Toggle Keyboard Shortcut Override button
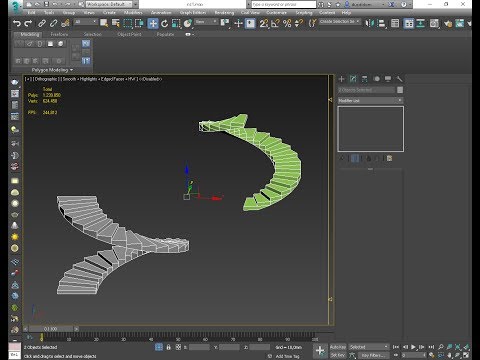The height and width of the screenshot is (360, 480). click(x=250, y=23)
